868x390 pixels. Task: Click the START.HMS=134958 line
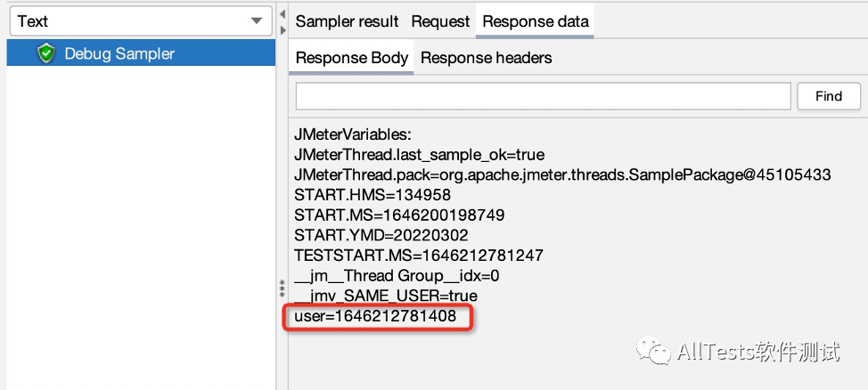pos(373,195)
